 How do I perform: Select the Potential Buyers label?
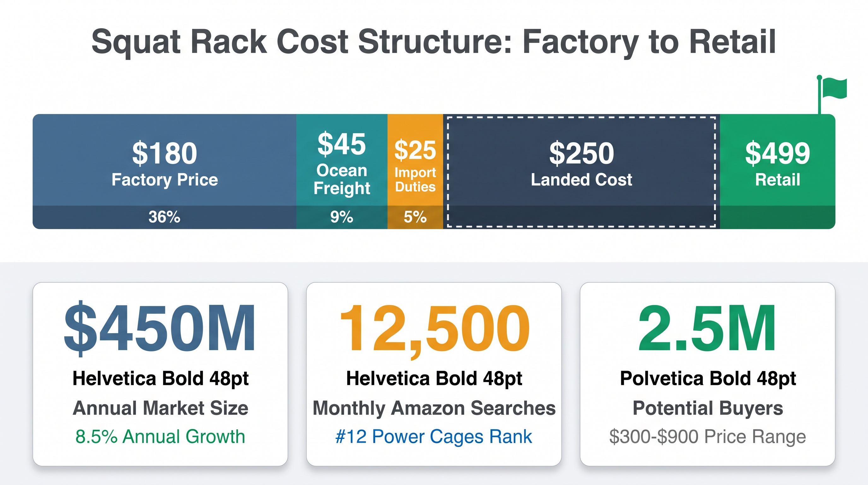click(707, 408)
